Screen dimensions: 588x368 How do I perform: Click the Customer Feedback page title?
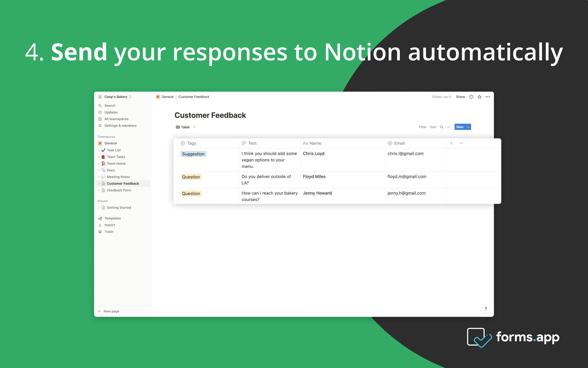pyautogui.click(x=210, y=115)
